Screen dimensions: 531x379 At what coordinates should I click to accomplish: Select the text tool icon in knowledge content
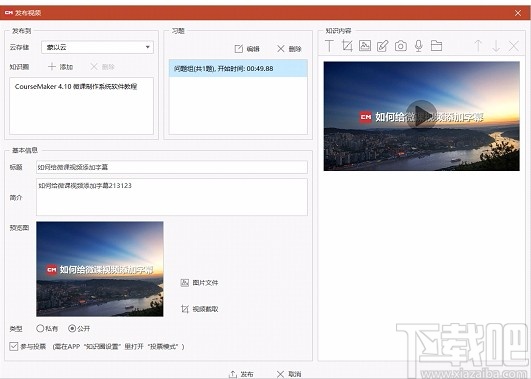pos(329,46)
